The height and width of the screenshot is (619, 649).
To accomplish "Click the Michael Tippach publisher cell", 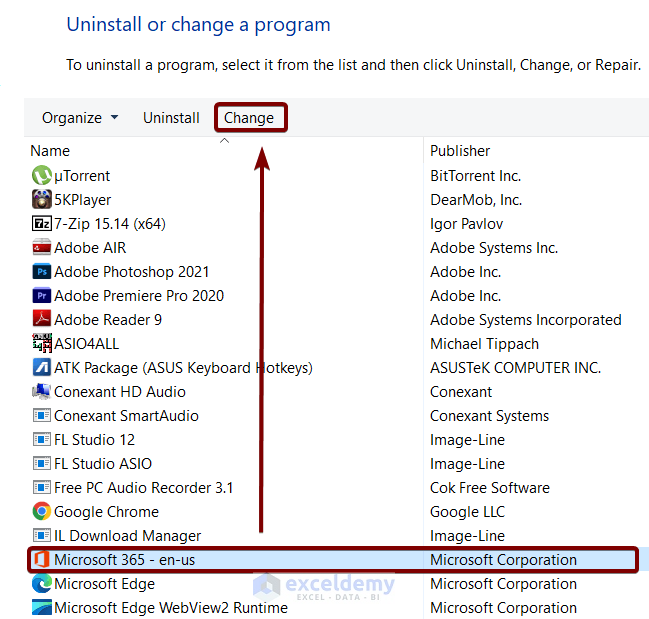I will pyautogui.click(x=484, y=344).
